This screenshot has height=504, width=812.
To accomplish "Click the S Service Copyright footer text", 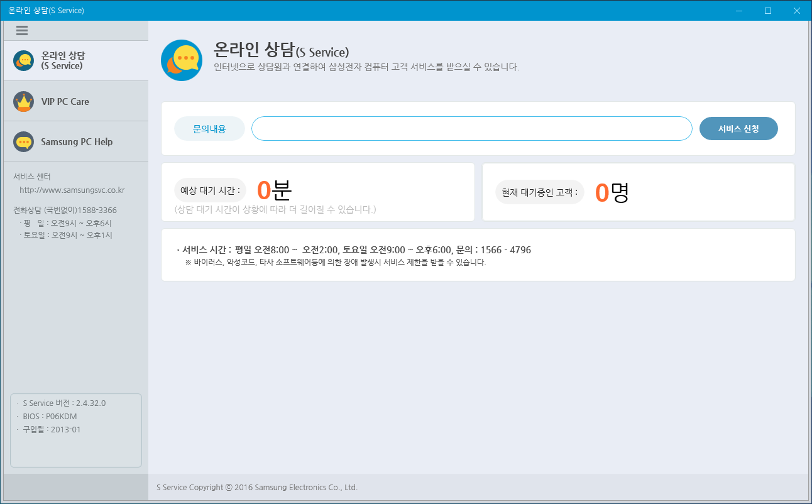I will point(257,487).
